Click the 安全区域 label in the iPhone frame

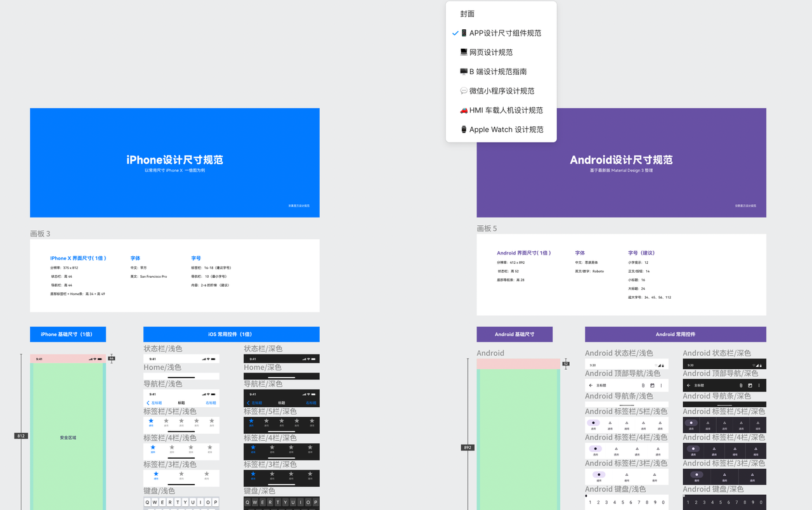point(68,438)
